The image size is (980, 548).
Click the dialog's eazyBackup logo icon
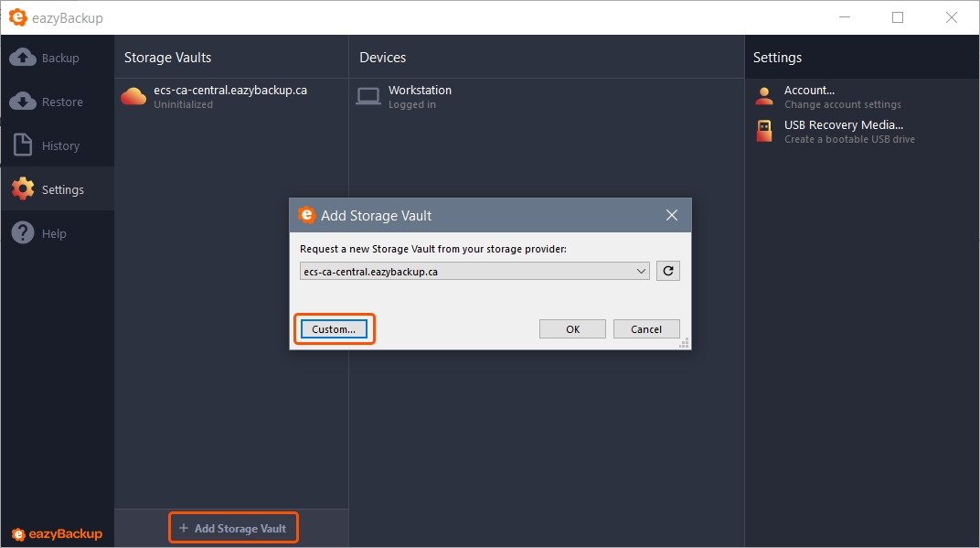[x=306, y=215]
